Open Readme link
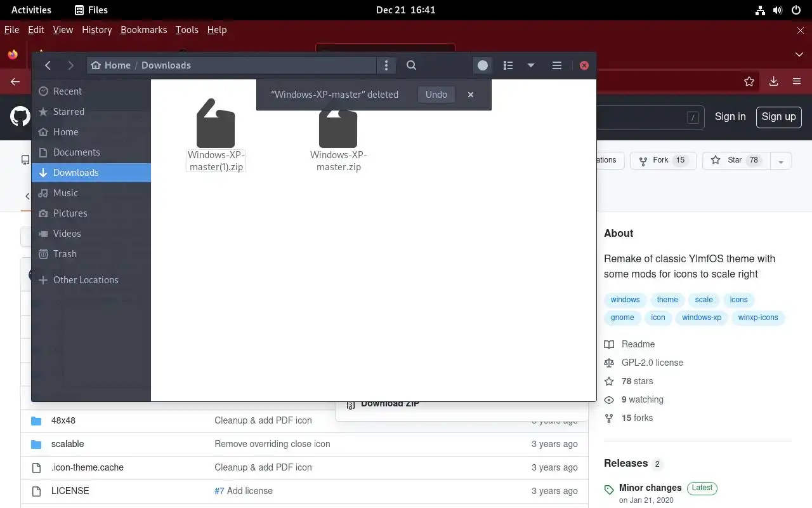This screenshot has height=508, width=812. pyautogui.click(x=629, y=344)
